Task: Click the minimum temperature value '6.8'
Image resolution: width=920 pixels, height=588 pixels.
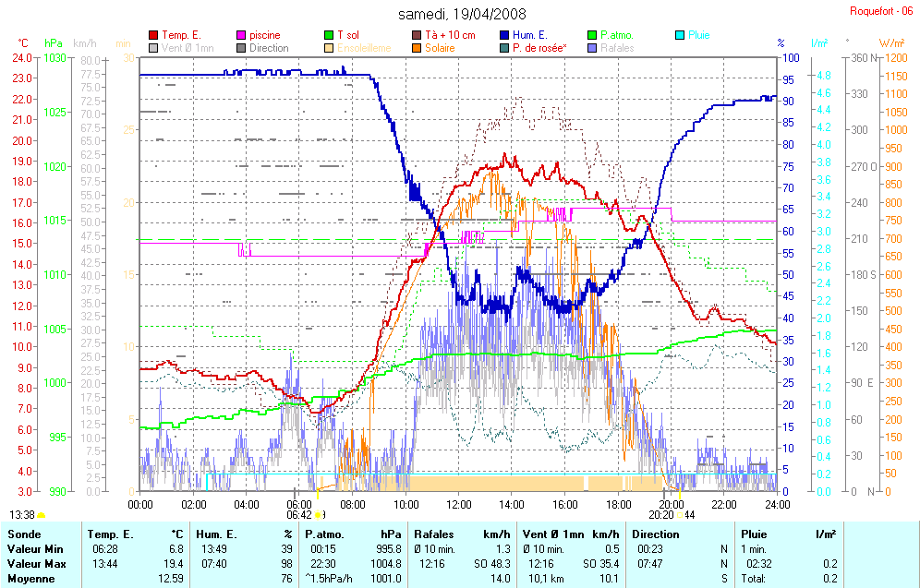Action: click(176, 549)
